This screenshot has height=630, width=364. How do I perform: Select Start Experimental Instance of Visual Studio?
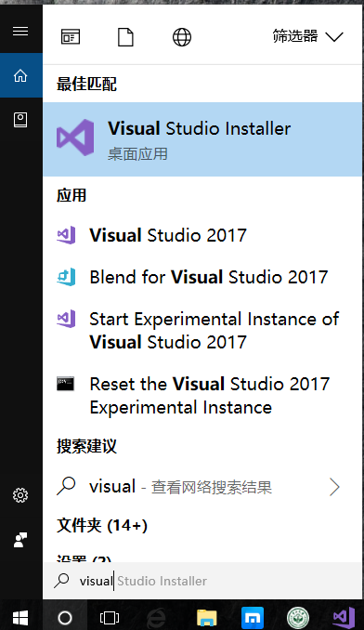(x=202, y=331)
